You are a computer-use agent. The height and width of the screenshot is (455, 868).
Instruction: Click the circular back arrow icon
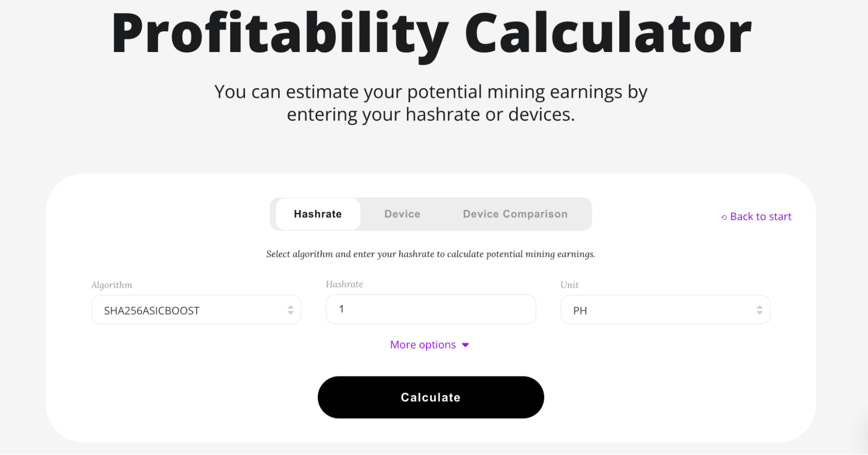(x=723, y=216)
